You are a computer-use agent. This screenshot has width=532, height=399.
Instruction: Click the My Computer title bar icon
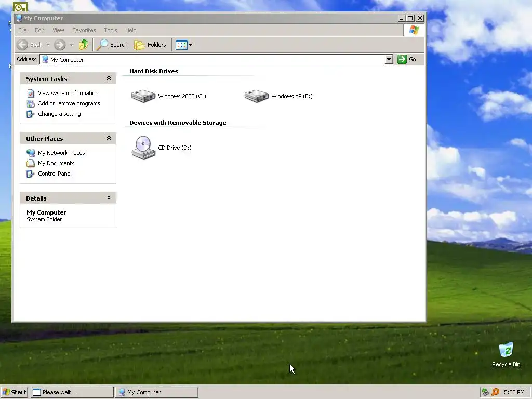19,18
